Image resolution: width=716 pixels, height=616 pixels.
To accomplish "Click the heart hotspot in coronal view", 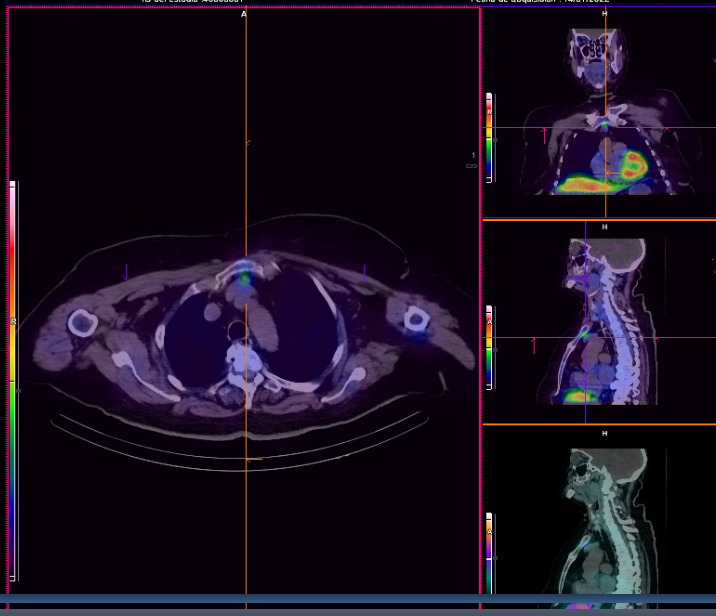I will 632,163.
